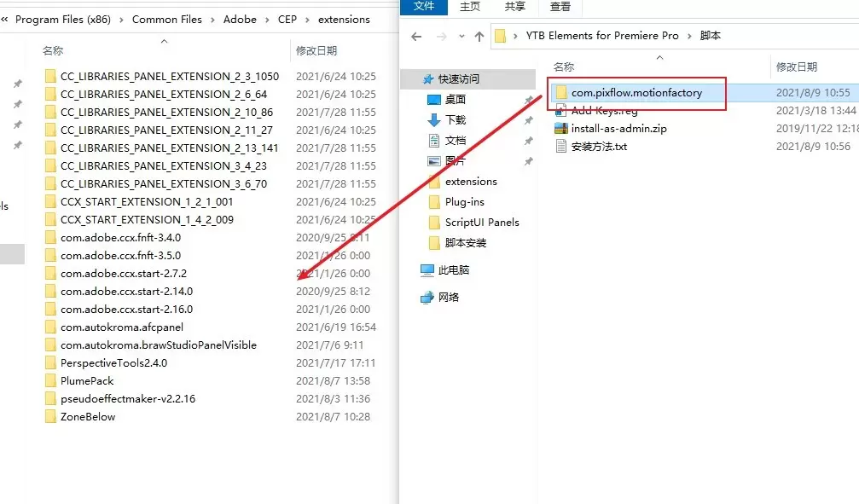Select CC_LIBRARIES_PANEL_EXTENSION_2_6_64 folder
The height and width of the screenshot is (504, 859).
coord(156,95)
